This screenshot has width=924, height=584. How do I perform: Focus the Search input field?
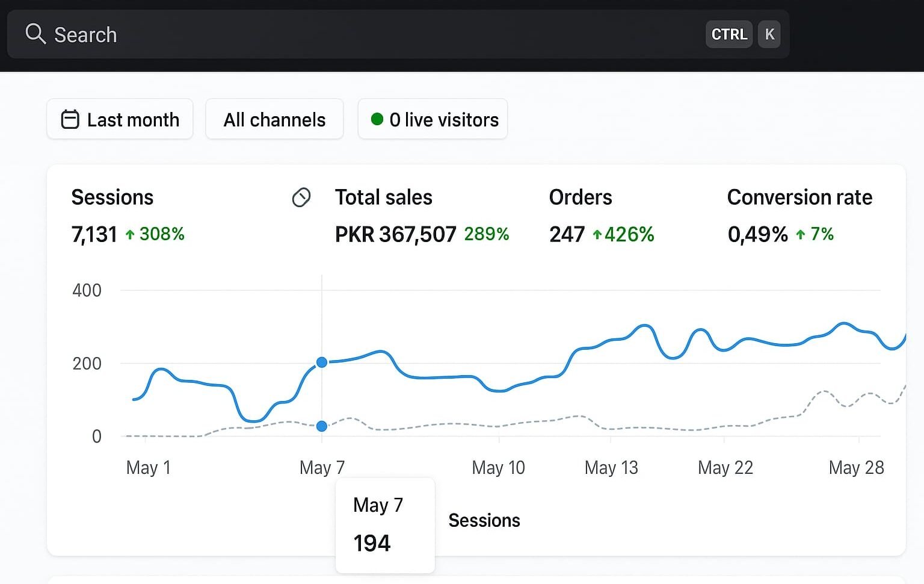pyautogui.click(x=361, y=34)
